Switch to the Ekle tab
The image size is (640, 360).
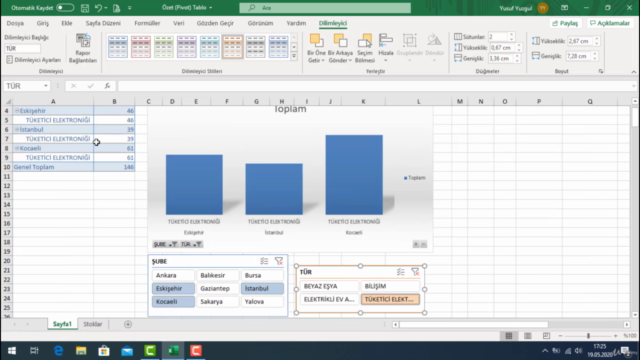[x=67, y=23]
